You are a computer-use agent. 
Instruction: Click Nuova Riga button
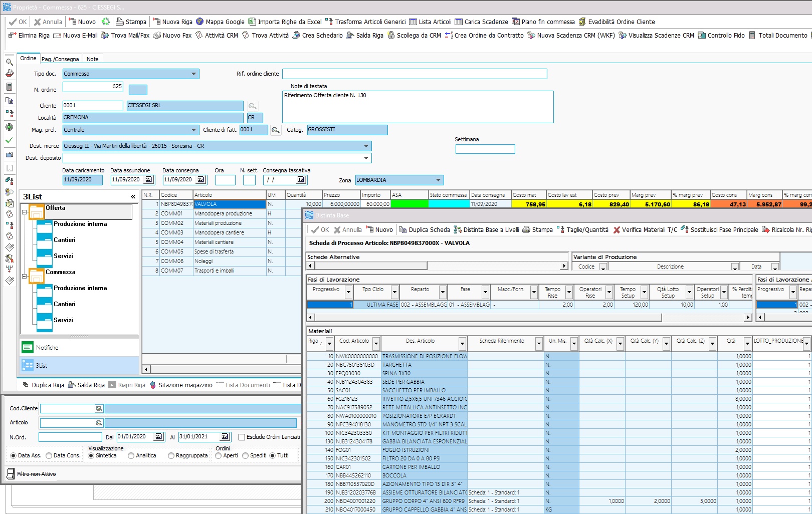click(172, 22)
